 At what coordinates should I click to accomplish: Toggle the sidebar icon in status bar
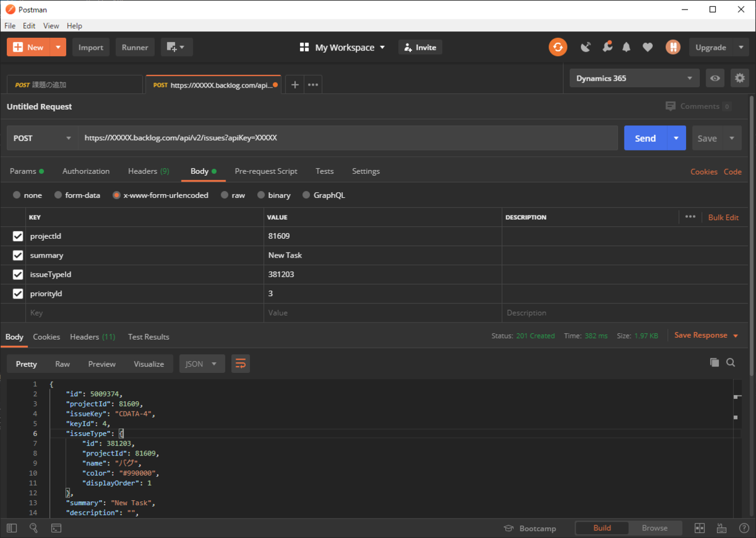coord(11,528)
